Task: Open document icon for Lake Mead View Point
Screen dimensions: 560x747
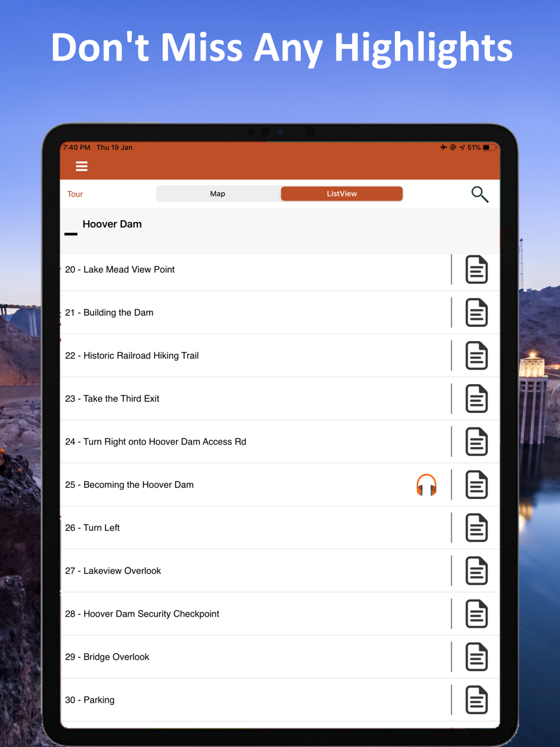Action: (477, 269)
